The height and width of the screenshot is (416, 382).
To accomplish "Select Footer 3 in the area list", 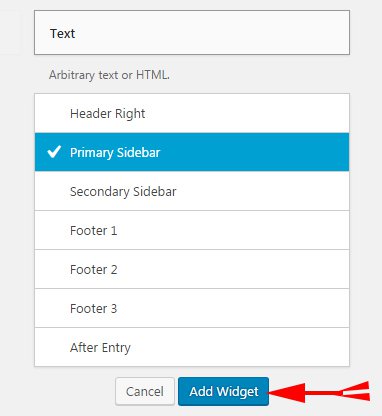I will click(192, 308).
